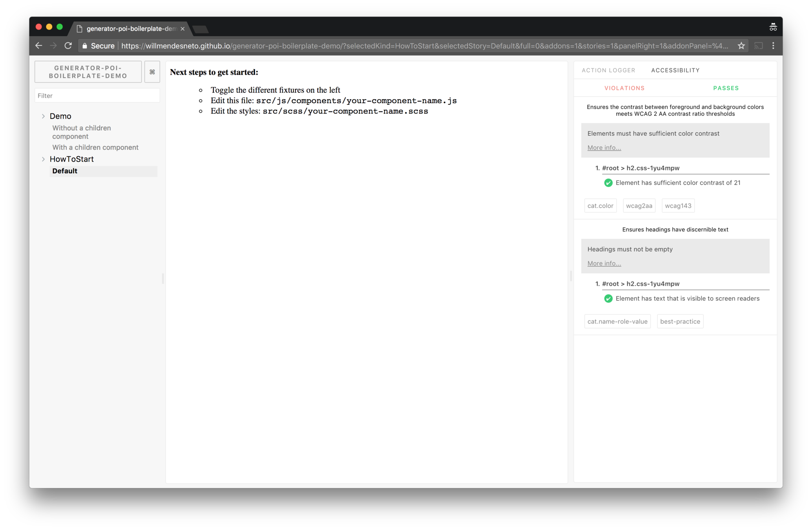The width and height of the screenshot is (812, 530).
Task: Click the GENERATOR-POI-BOILERPLATE-DEMO title button
Action: pos(88,72)
